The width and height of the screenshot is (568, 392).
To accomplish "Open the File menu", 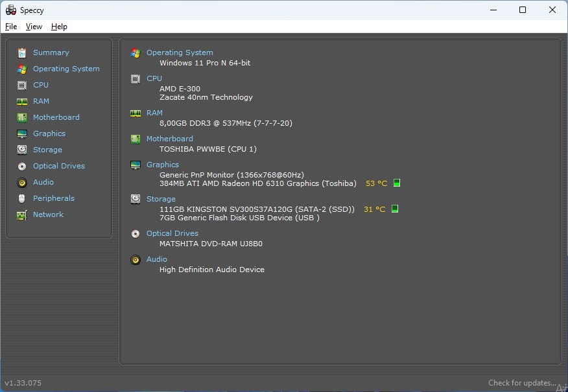I will (x=11, y=27).
